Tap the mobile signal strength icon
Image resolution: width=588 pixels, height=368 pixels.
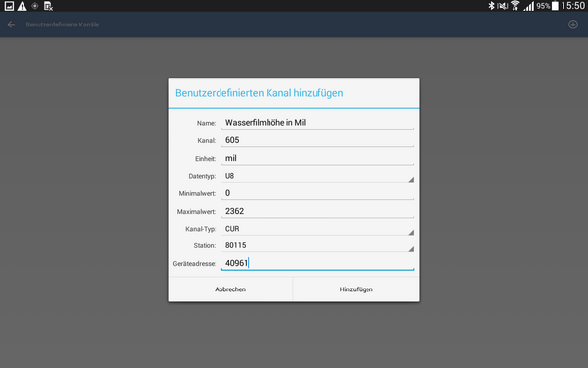529,6
